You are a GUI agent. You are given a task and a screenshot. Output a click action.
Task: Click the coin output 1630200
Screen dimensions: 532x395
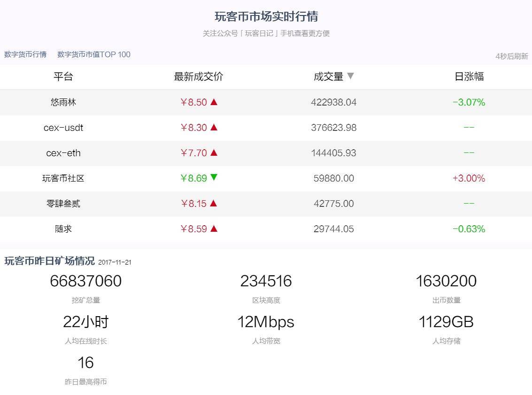(x=446, y=281)
